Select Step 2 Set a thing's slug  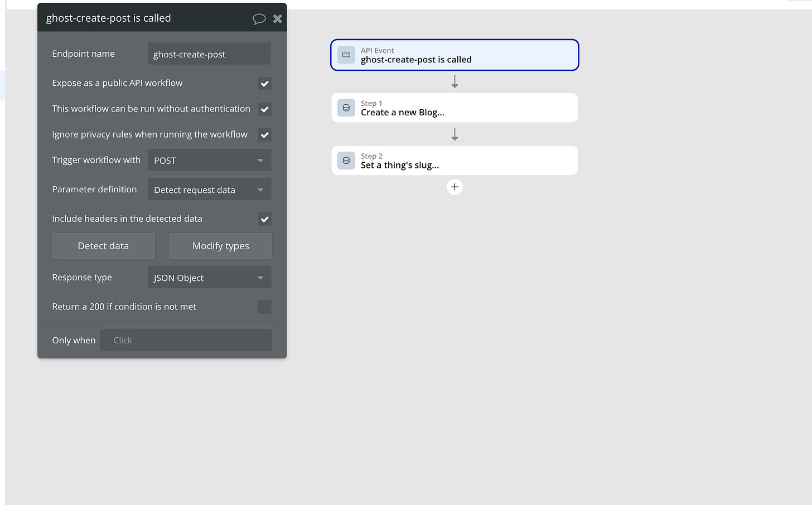pos(455,161)
